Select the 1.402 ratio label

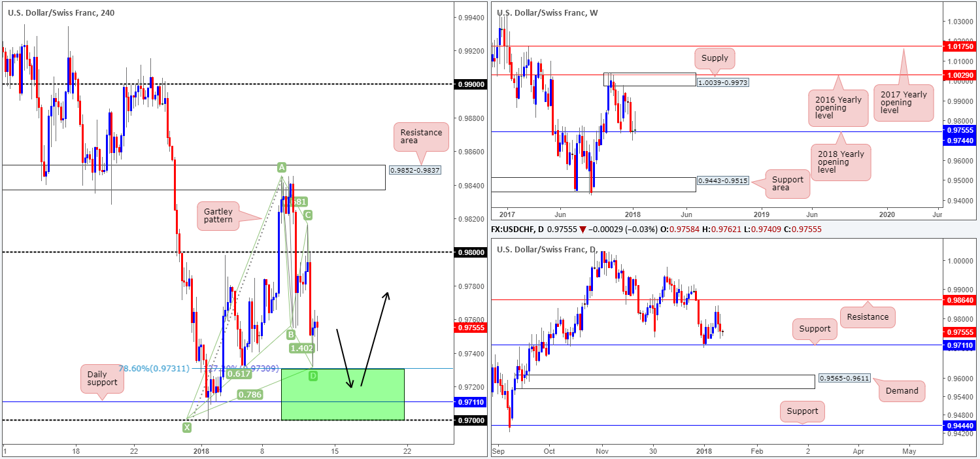[x=301, y=348]
